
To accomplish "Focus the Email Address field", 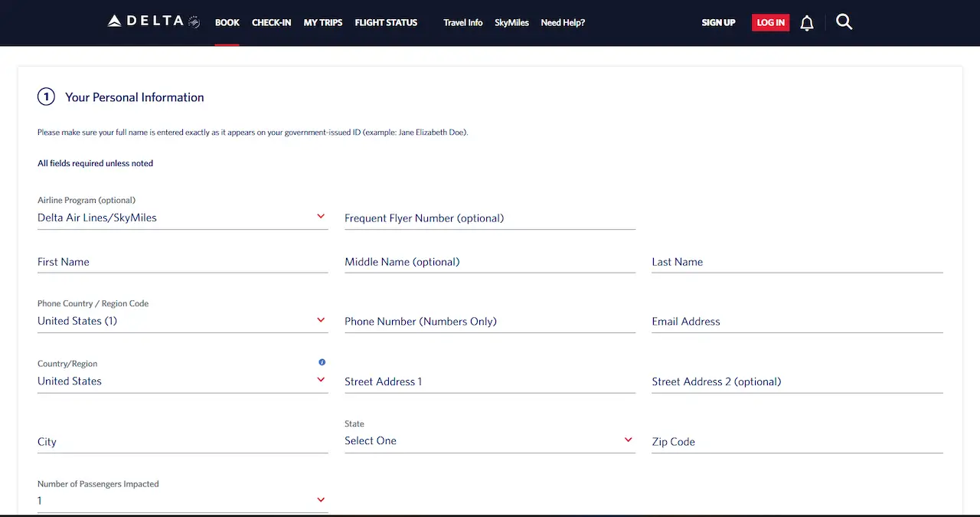I will (796, 322).
